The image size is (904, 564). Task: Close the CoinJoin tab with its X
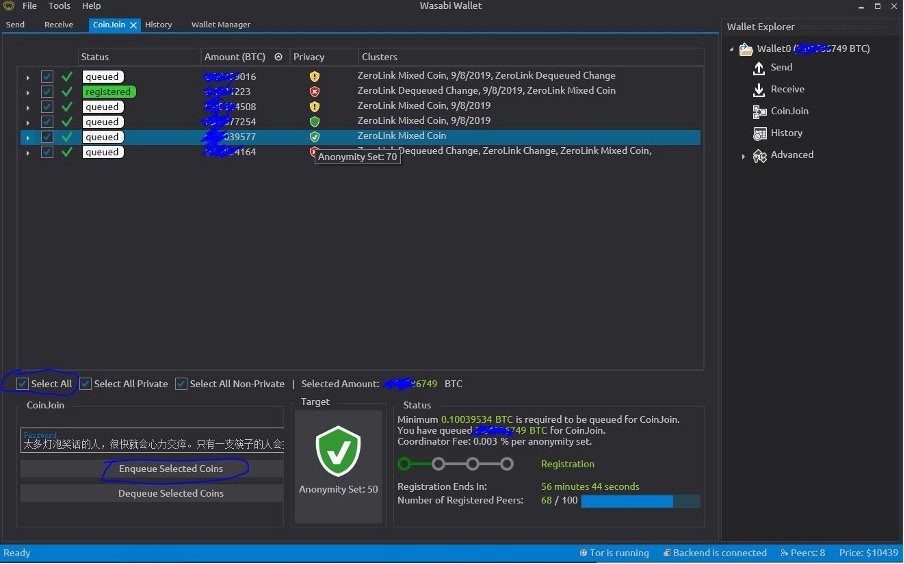tap(133, 25)
